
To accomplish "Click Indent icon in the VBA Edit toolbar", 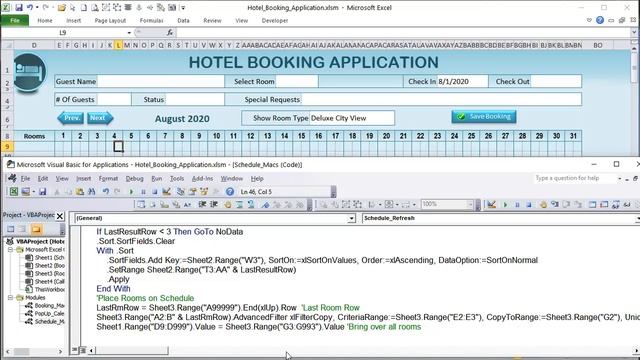I will pyautogui.click(x=202, y=204).
